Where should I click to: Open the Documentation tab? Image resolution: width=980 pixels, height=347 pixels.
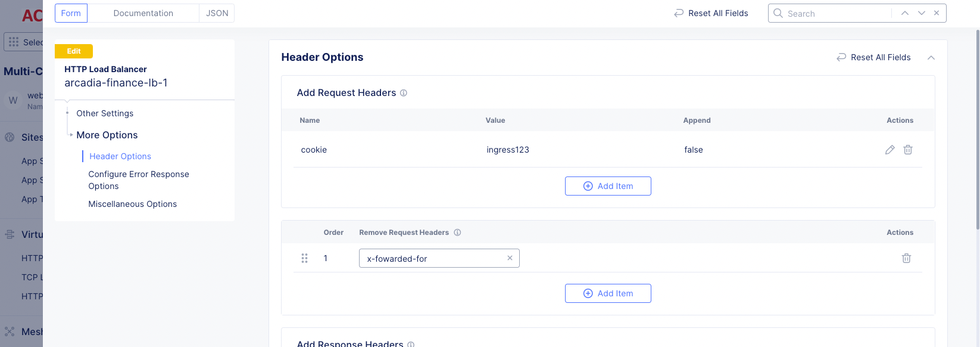(x=143, y=13)
